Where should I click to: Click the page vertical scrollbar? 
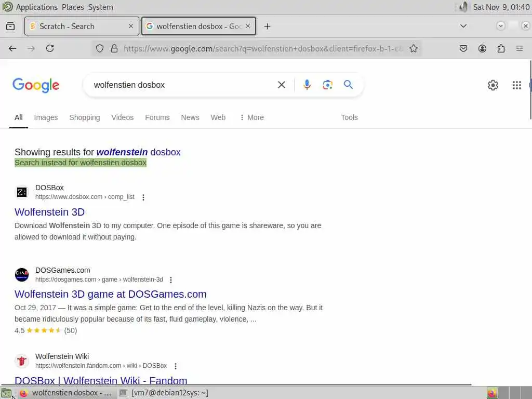(530, 90)
